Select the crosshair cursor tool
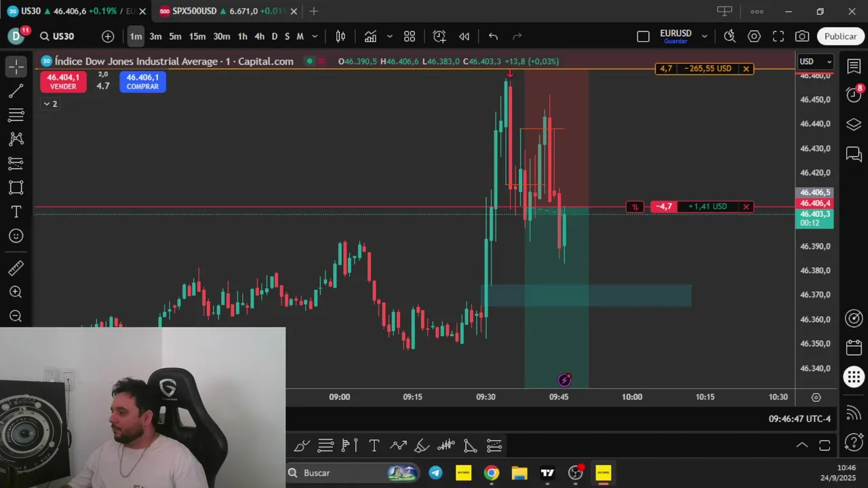The width and height of the screenshot is (868, 488). pos(16,66)
